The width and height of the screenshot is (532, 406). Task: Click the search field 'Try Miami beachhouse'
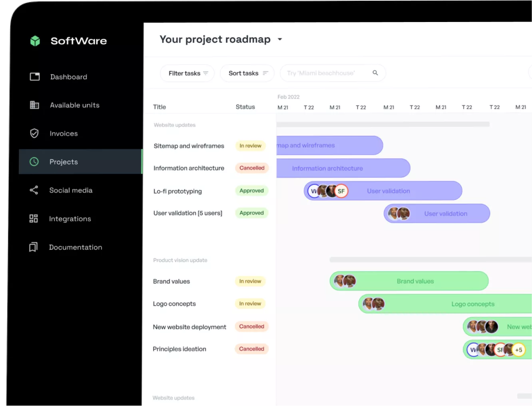333,73
